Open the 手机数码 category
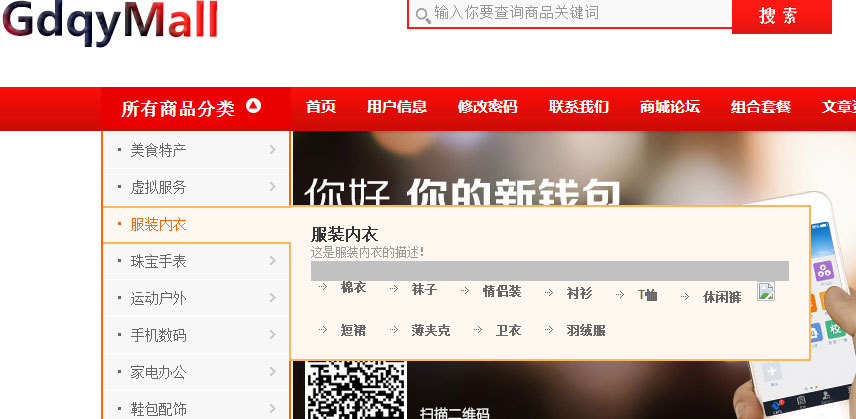The image size is (856, 419). tap(158, 335)
